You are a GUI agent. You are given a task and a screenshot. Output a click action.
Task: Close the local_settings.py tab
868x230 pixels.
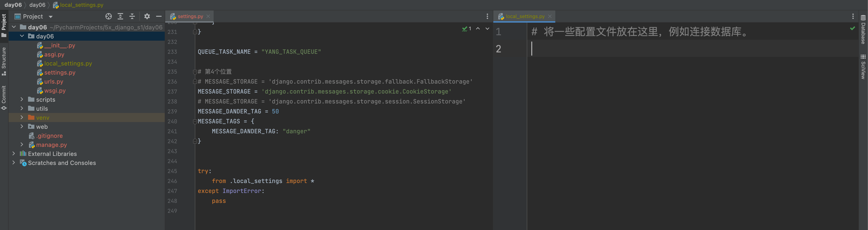[x=550, y=16]
